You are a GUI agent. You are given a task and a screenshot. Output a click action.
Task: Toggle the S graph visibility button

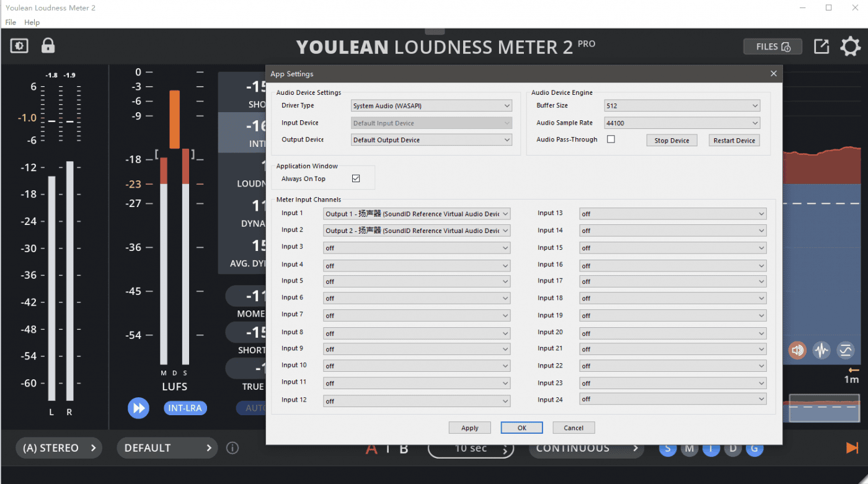tap(668, 448)
